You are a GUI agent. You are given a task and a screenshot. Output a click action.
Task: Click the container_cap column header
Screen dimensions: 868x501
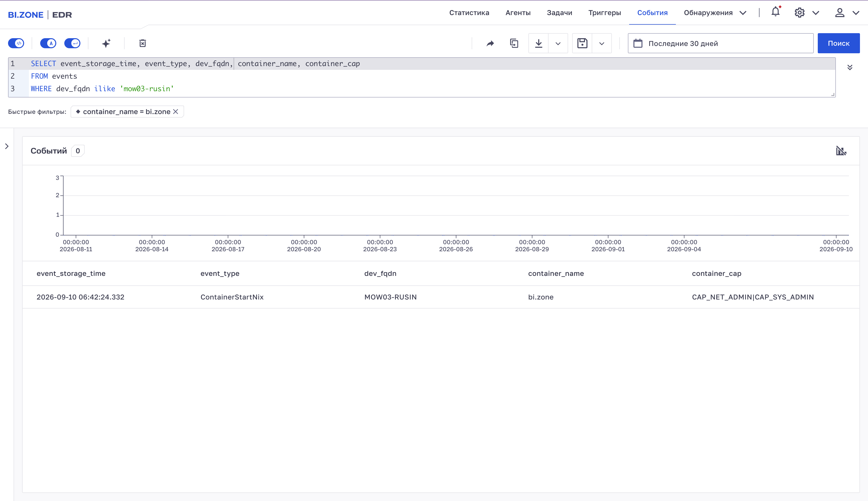pos(717,274)
